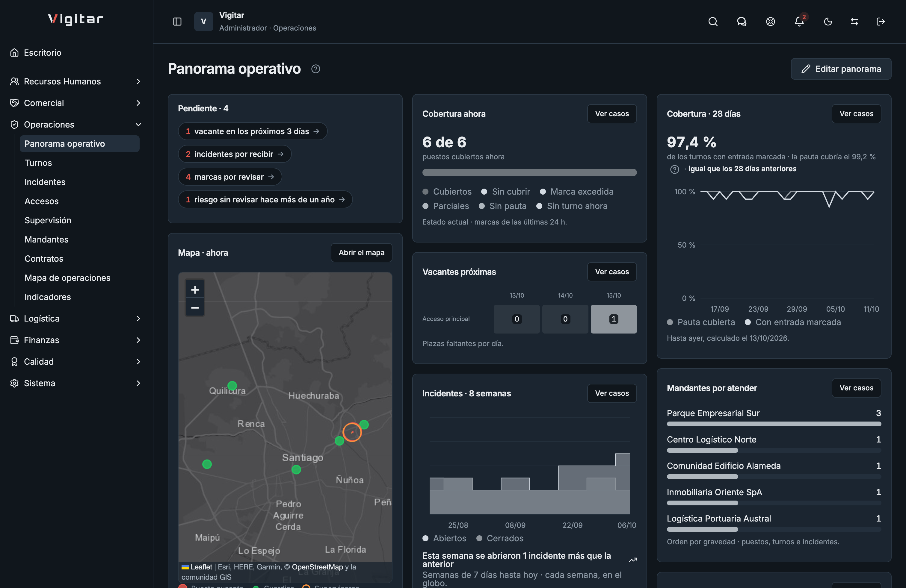
Task: Toggle 'Abiertos' legend in Incidentes chart
Action: point(444,539)
